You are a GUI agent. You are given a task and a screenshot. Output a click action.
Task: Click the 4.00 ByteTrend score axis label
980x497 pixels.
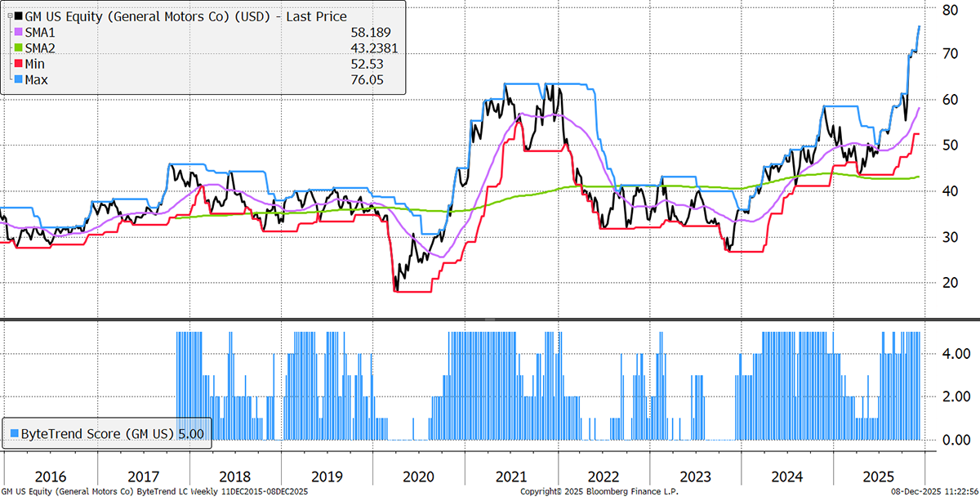(954, 354)
